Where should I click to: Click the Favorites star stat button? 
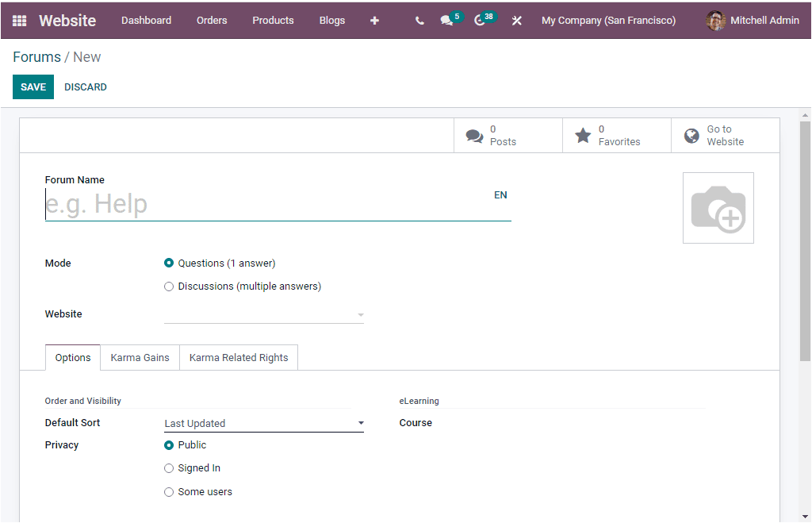click(x=617, y=135)
